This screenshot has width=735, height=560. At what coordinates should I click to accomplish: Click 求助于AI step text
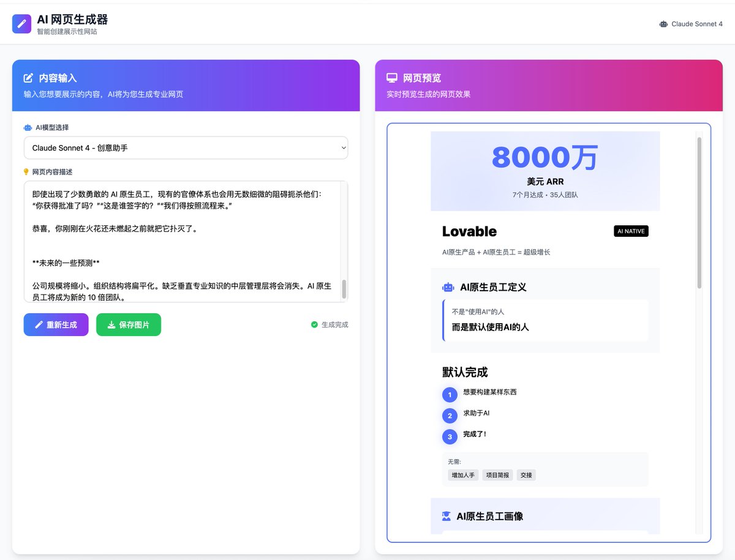click(477, 413)
